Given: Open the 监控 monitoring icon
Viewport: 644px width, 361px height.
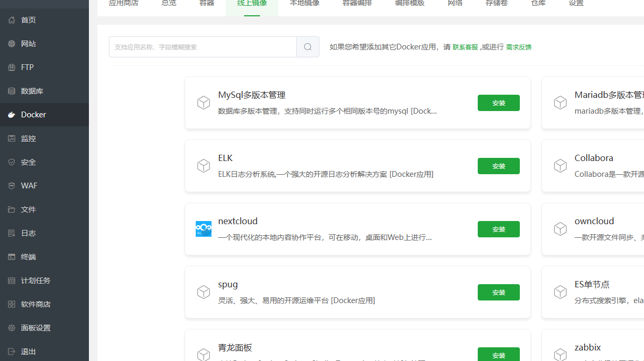Looking at the screenshot, I should 12,138.
